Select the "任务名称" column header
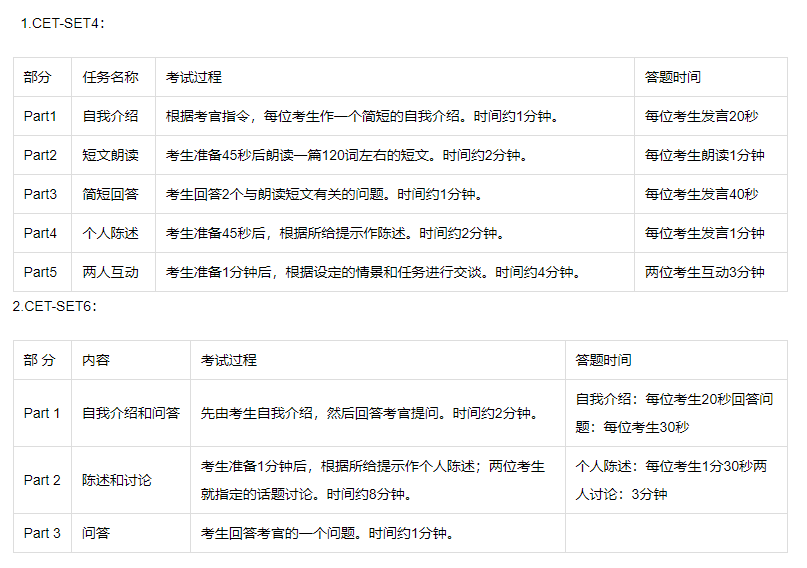The height and width of the screenshot is (568, 807). tap(110, 77)
